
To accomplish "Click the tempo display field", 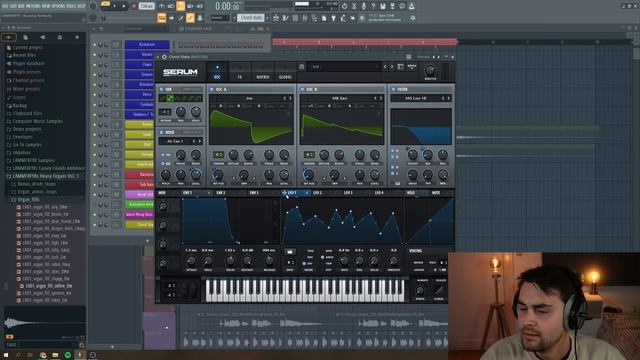I will click(x=146, y=6).
